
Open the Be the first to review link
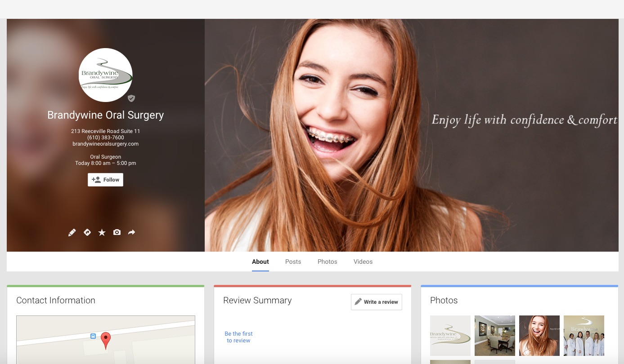tap(238, 337)
